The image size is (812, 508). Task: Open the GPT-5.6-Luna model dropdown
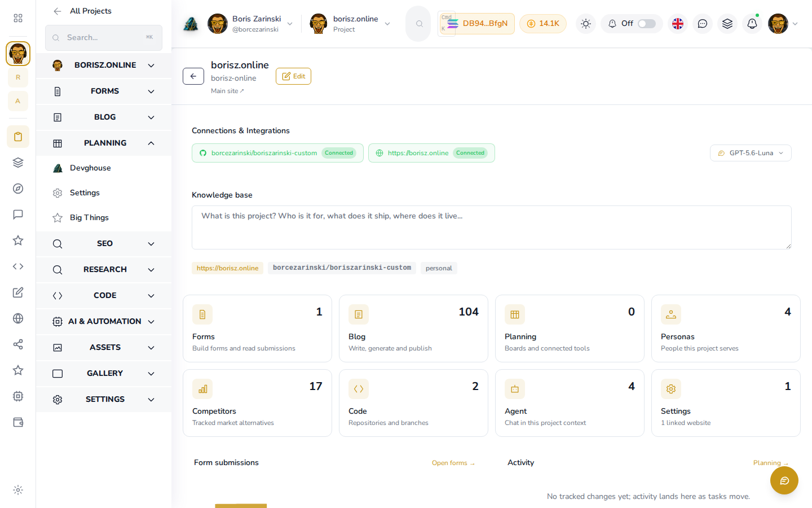coord(751,153)
